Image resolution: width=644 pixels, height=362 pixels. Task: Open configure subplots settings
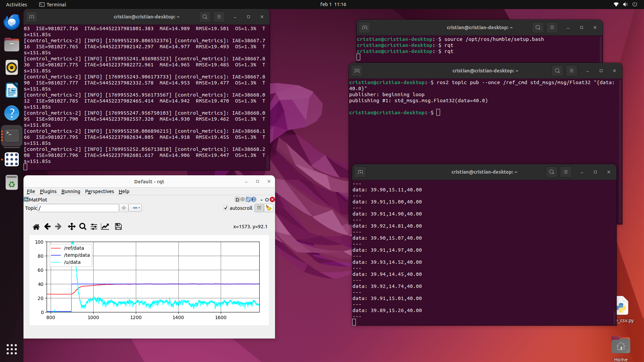pyautogui.click(x=94, y=227)
